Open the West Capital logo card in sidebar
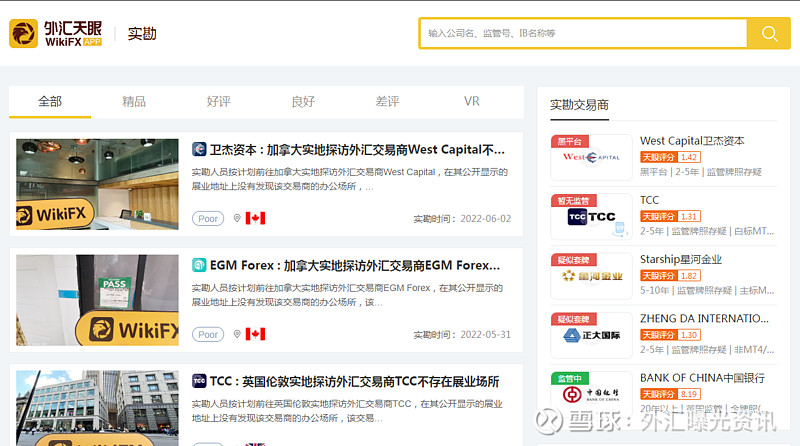800x446 pixels. pos(591,157)
